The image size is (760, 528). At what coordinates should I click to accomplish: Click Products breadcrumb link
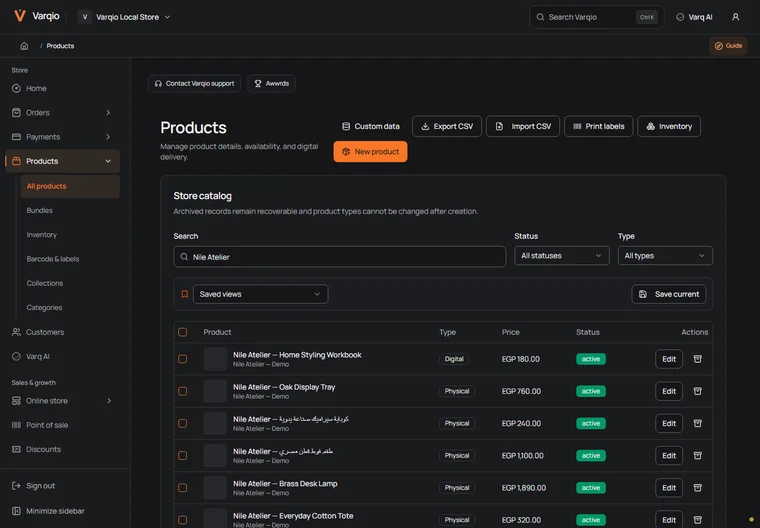tap(60, 46)
